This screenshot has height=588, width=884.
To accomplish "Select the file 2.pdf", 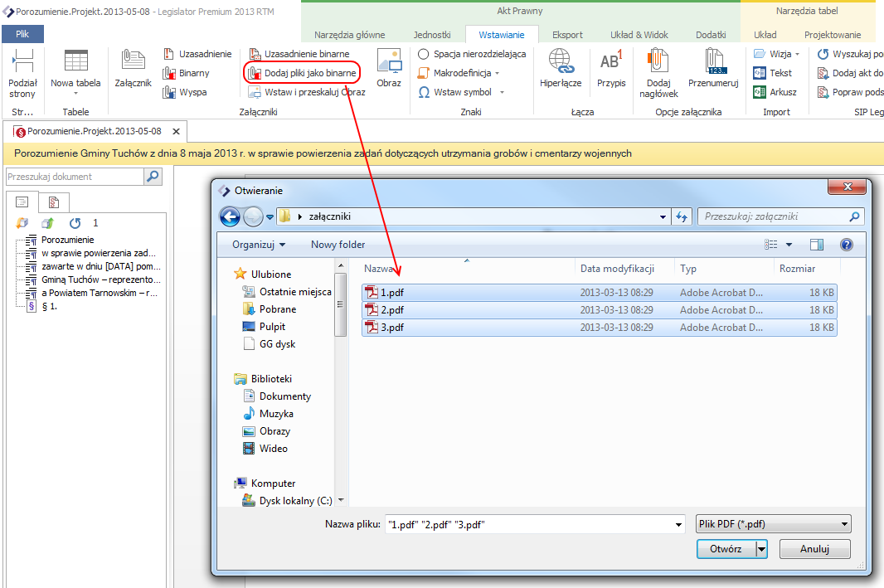I will click(x=599, y=310).
